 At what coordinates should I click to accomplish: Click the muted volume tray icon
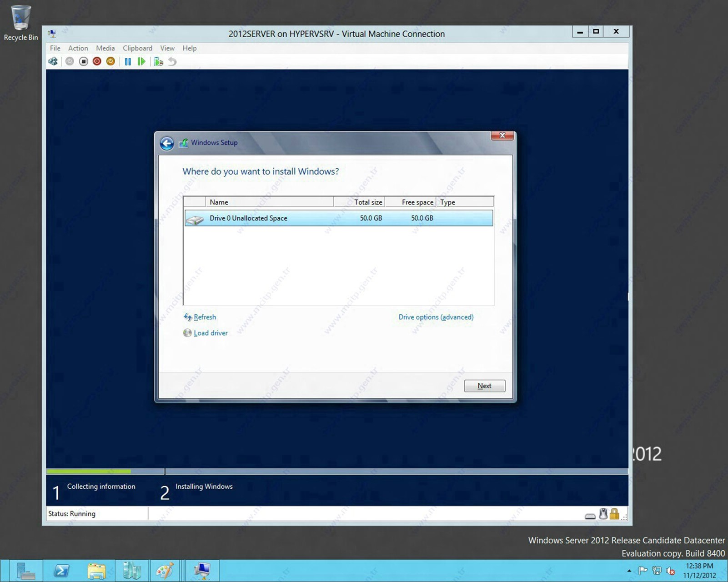670,571
